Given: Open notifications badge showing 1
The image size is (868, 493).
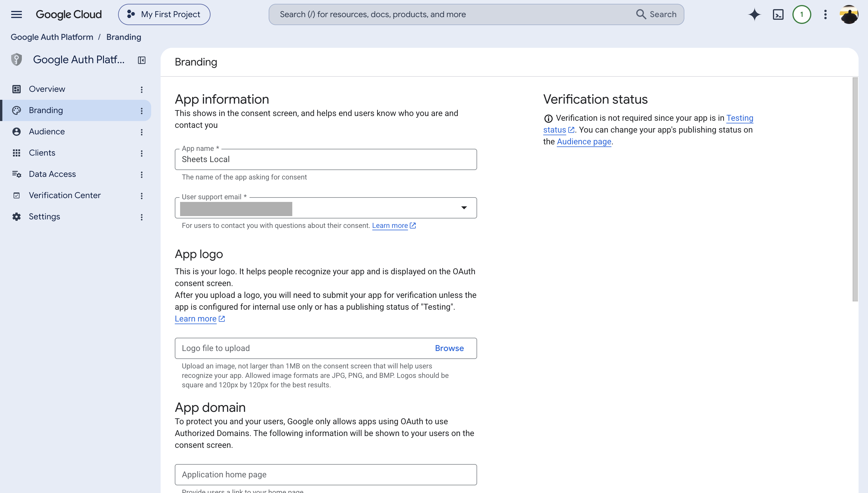Looking at the screenshot, I should point(801,14).
